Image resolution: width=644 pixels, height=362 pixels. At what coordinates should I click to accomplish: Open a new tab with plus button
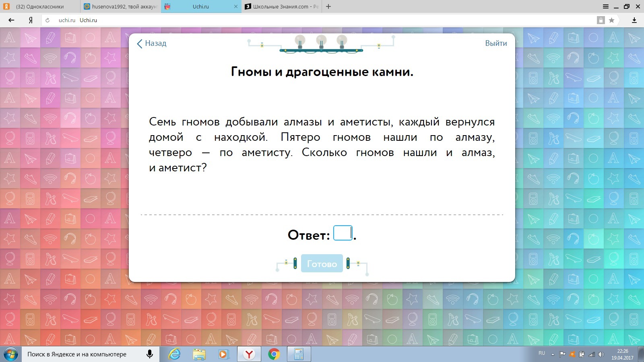click(x=328, y=6)
